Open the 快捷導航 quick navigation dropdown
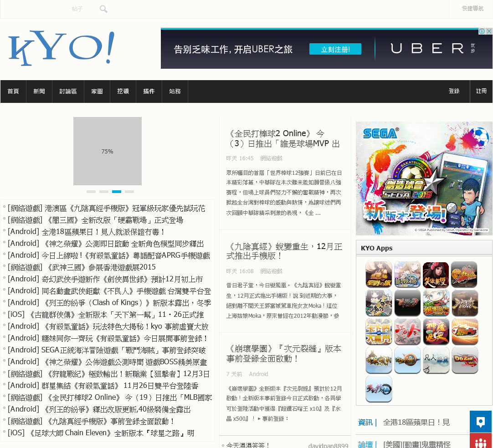 (x=472, y=9)
